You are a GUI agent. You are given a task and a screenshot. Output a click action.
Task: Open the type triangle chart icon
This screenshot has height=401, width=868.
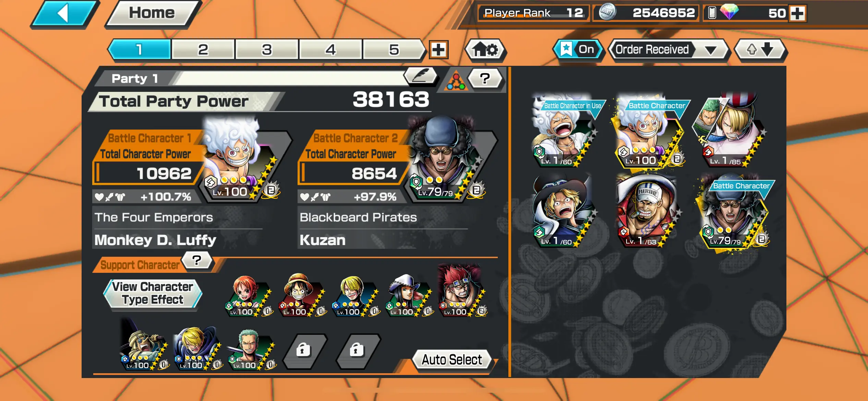[455, 81]
